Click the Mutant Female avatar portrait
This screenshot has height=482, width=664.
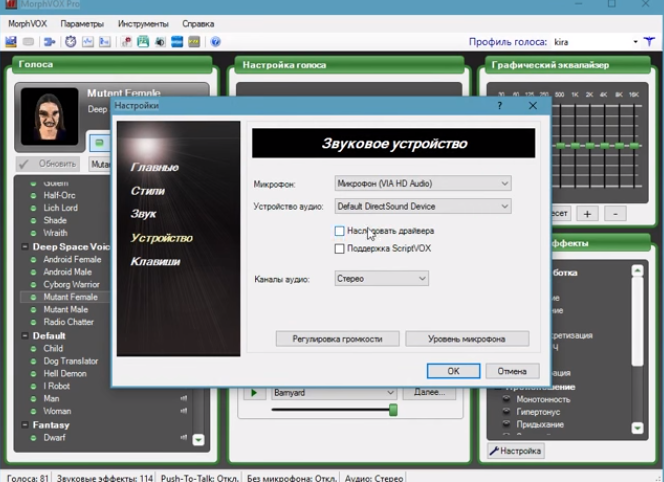click(50, 116)
